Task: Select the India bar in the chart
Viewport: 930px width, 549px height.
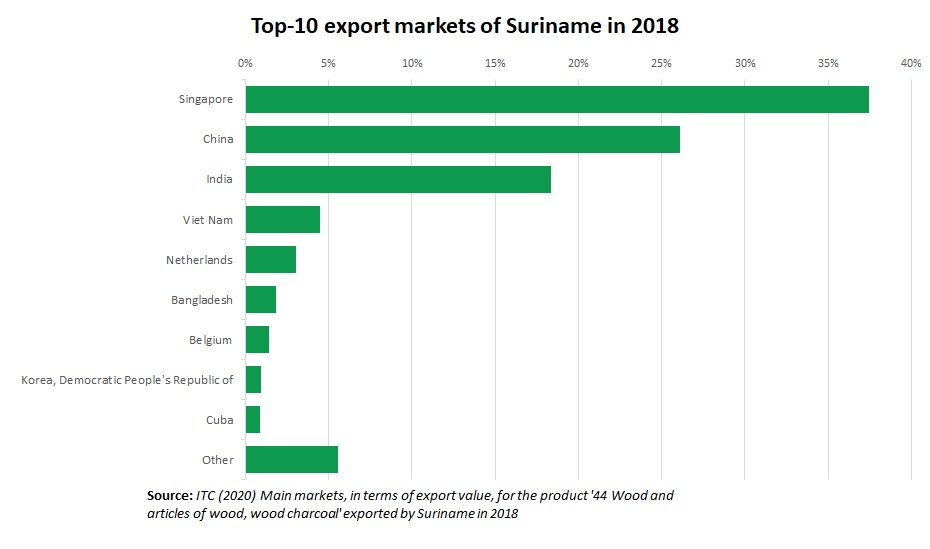Action: click(x=398, y=179)
